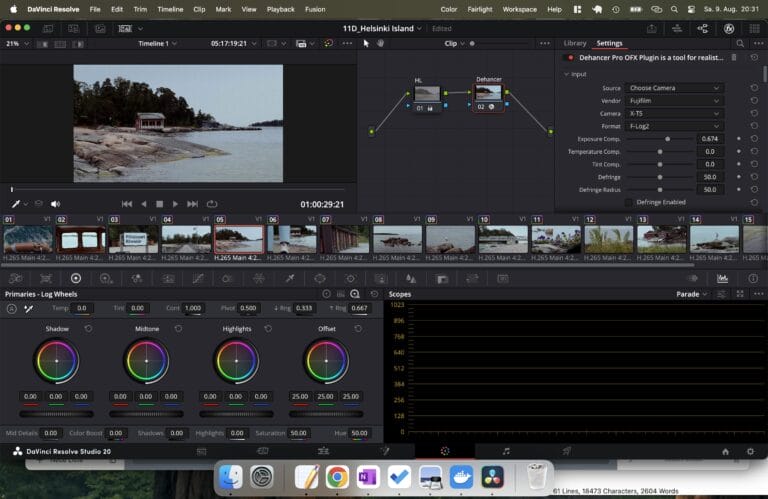Click the Offset master wheel slider
Viewport: 768px width, 499px height.
coord(326,414)
